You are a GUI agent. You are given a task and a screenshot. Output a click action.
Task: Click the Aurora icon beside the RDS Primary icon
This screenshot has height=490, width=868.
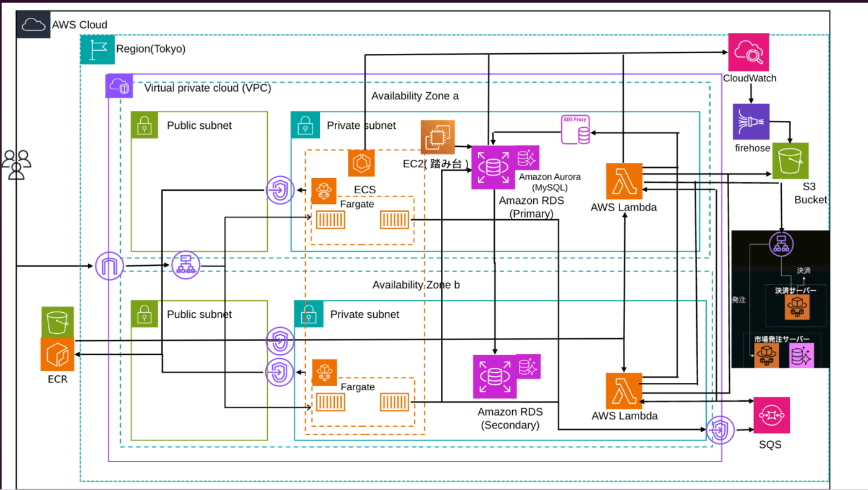(x=528, y=157)
